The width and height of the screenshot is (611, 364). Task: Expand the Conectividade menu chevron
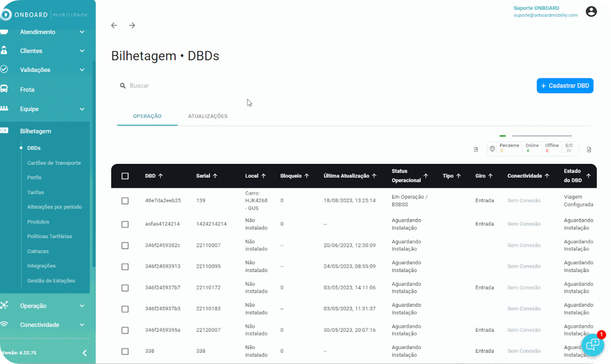pos(82,325)
